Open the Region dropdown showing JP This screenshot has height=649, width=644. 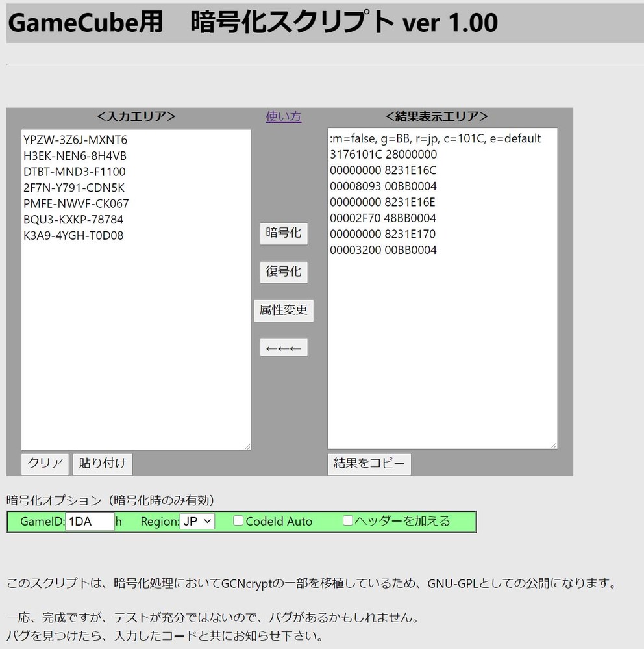pos(197,521)
